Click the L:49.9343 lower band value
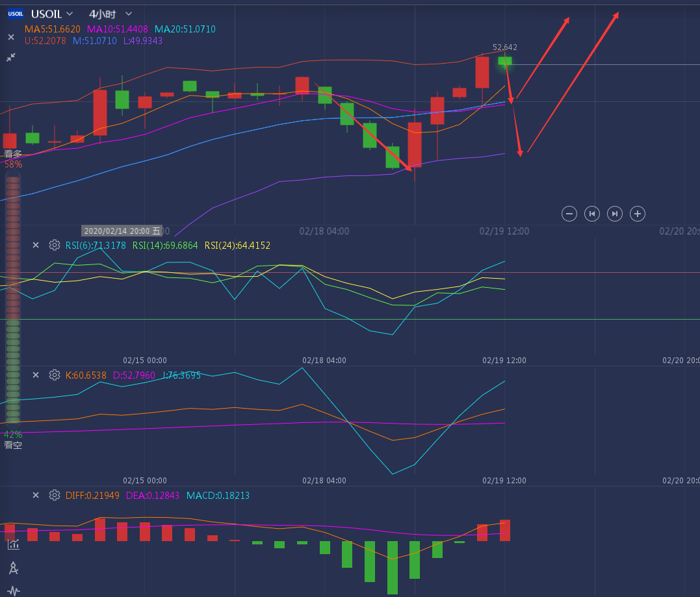The height and width of the screenshot is (597, 700). coord(143,41)
